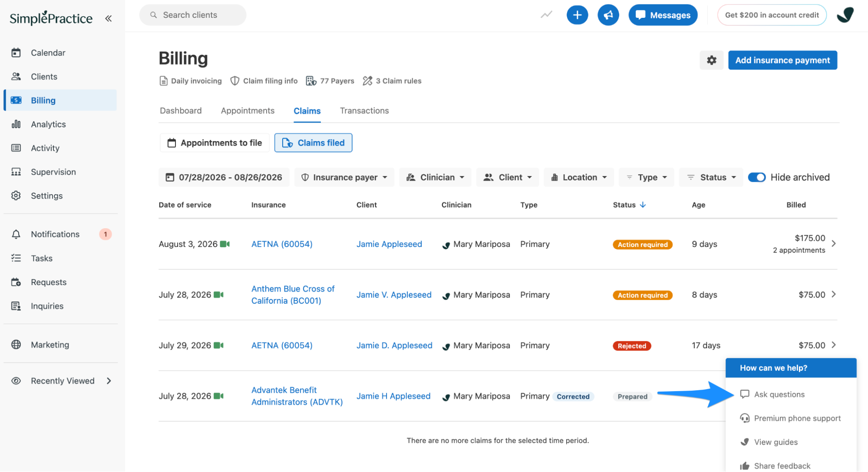Image resolution: width=868 pixels, height=472 pixels.
Task: Open the Clinician filter dropdown
Action: [x=435, y=177]
